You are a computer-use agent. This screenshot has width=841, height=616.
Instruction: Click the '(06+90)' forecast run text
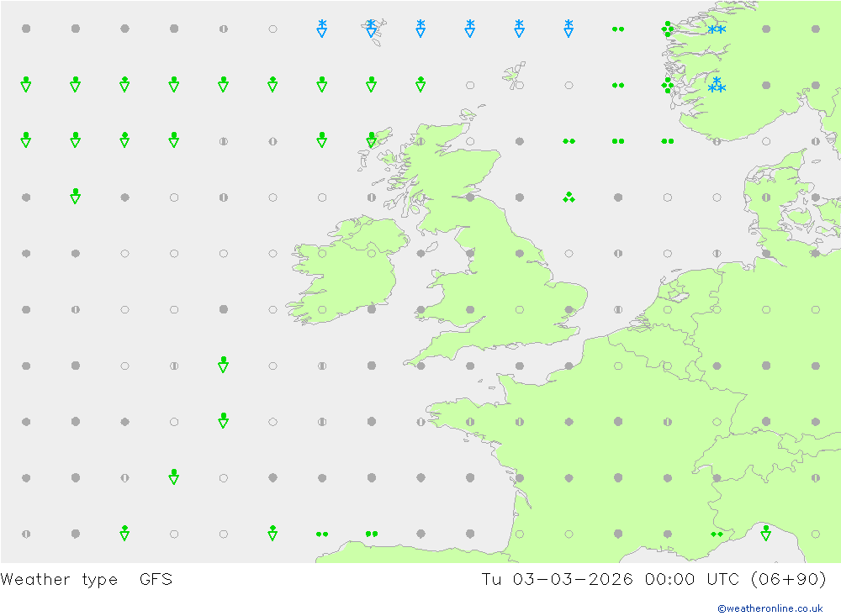coord(789,580)
